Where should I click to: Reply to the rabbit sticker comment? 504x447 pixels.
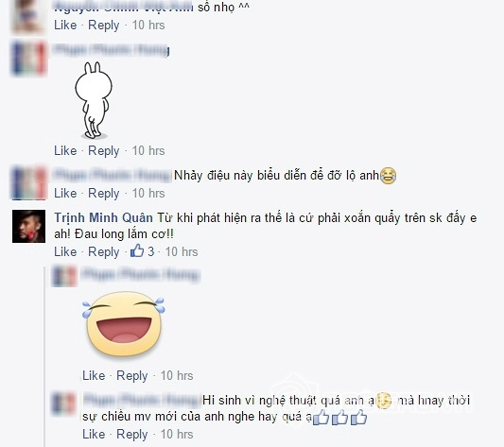(103, 151)
